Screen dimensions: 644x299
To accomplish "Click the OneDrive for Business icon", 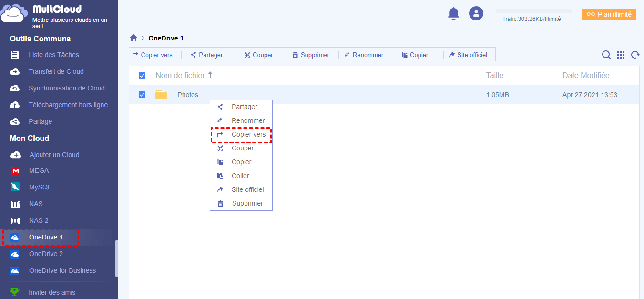I will 15,270.
